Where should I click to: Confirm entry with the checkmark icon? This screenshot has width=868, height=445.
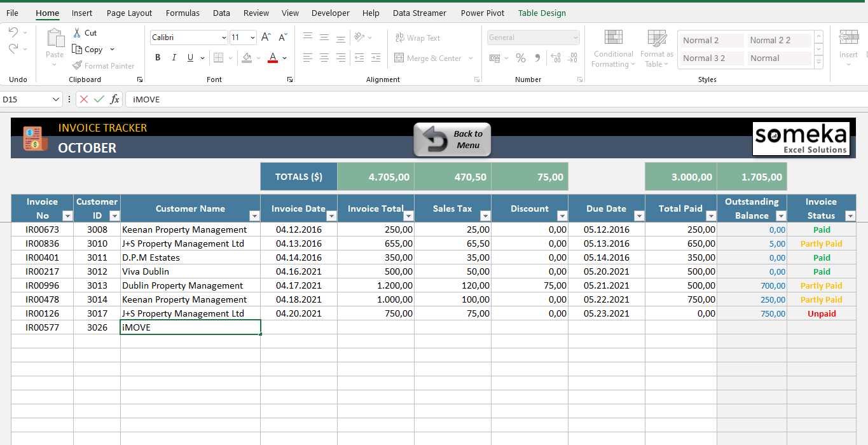click(x=99, y=99)
